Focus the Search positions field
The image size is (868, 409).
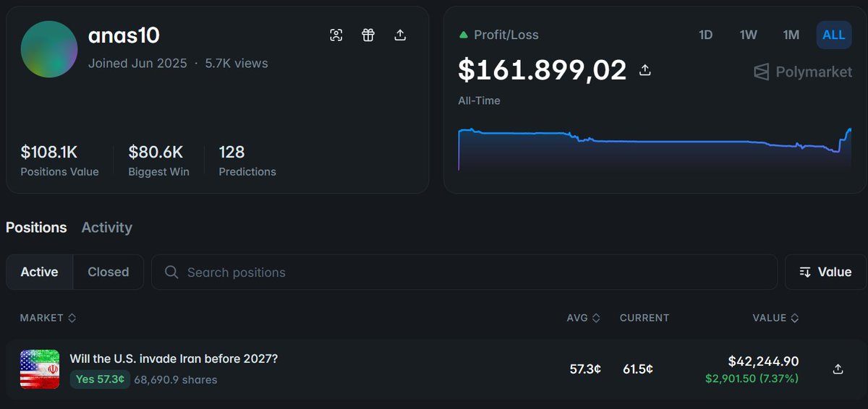(464, 272)
